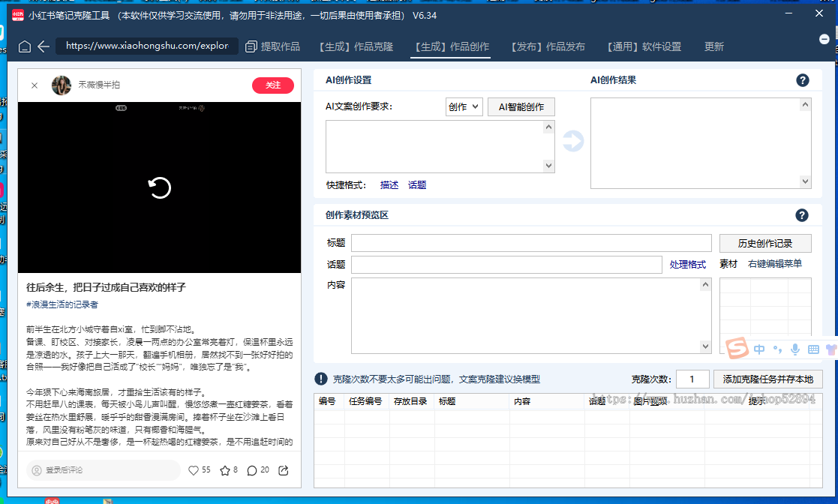The image size is (838, 504).
Task: Open Sogou soft keyboard icon
Action: tap(813, 349)
